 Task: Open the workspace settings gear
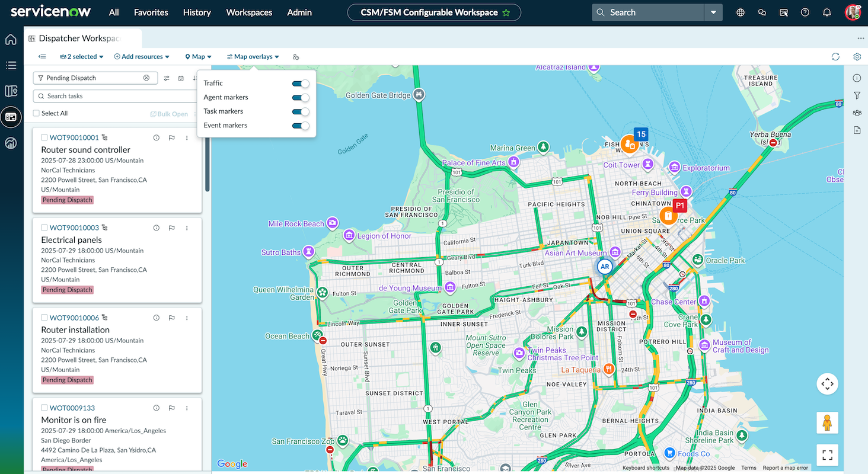857,57
